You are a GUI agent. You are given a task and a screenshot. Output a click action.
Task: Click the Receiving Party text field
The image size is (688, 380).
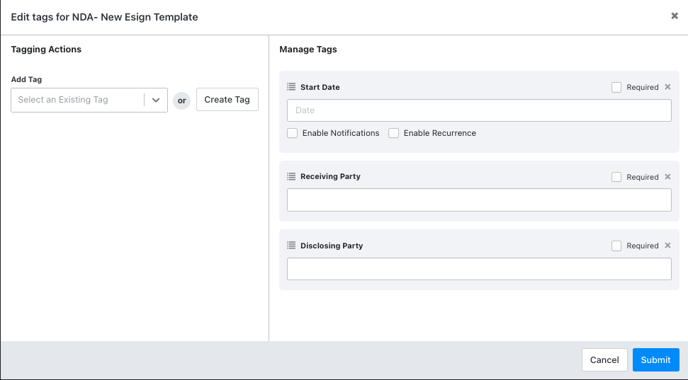[479, 200]
